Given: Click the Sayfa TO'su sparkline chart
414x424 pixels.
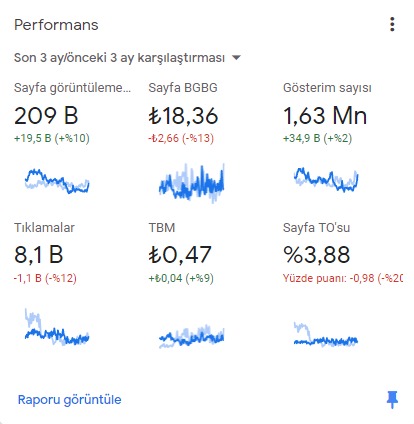Looking at the screenshot, I should click(326, 334).
